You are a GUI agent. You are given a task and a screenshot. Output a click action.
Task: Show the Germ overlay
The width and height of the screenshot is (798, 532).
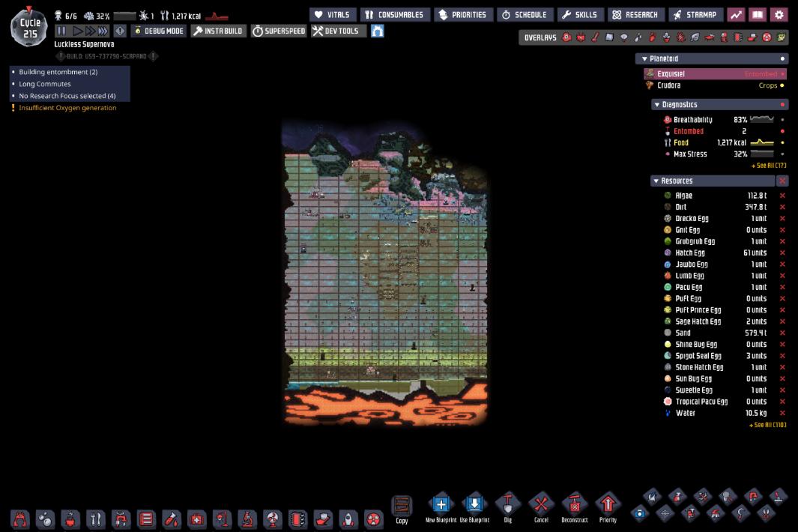tap(680, 37)
